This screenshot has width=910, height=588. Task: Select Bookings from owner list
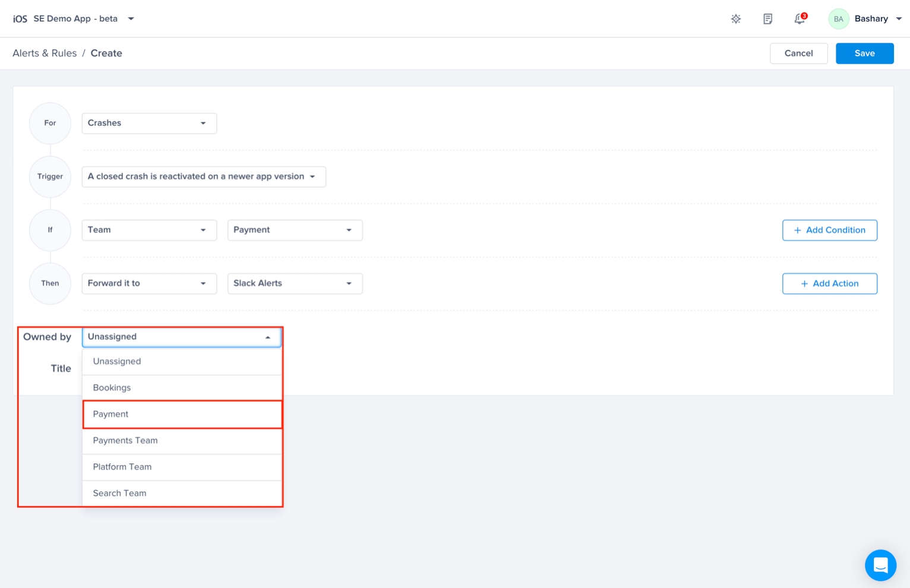(x=182, y=388)
